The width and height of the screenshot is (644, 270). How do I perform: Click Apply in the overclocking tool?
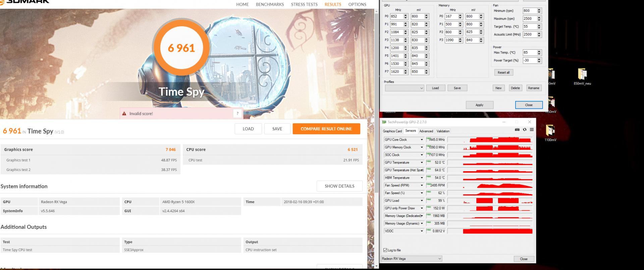[479, 105]
